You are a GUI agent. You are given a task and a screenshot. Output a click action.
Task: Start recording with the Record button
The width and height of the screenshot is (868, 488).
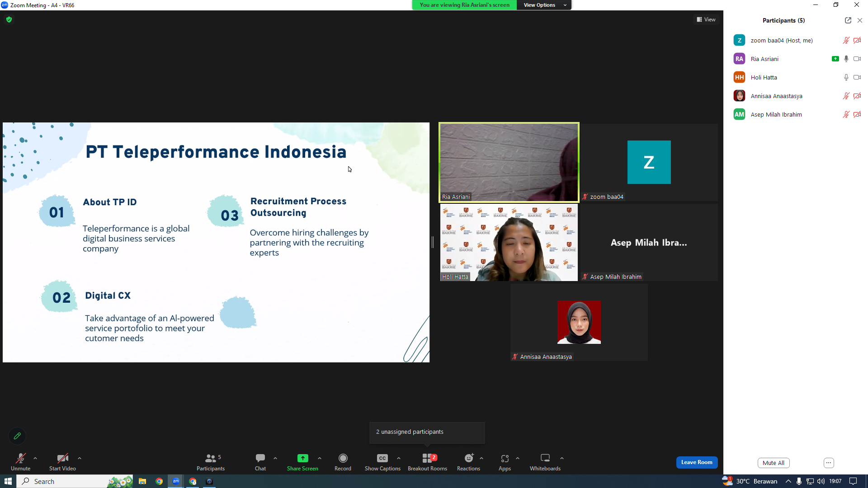[343, 462]
